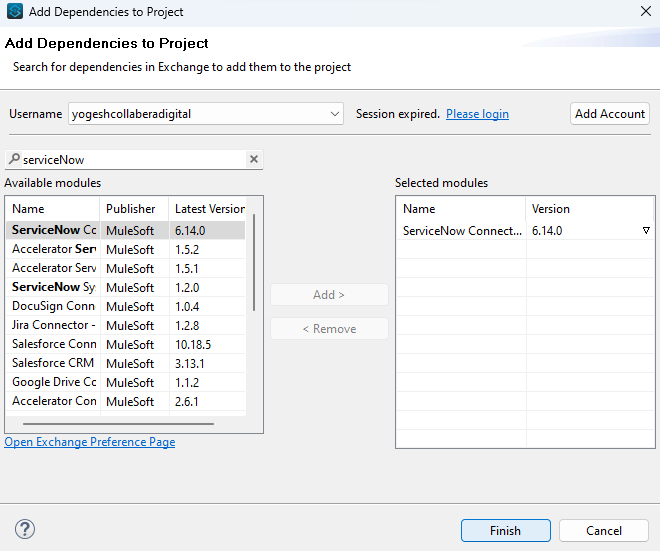Expand the version dropdown for ServiceNow Connector
Screen dimensions: 660x551
pyautogui.click(x=645, y=231)
